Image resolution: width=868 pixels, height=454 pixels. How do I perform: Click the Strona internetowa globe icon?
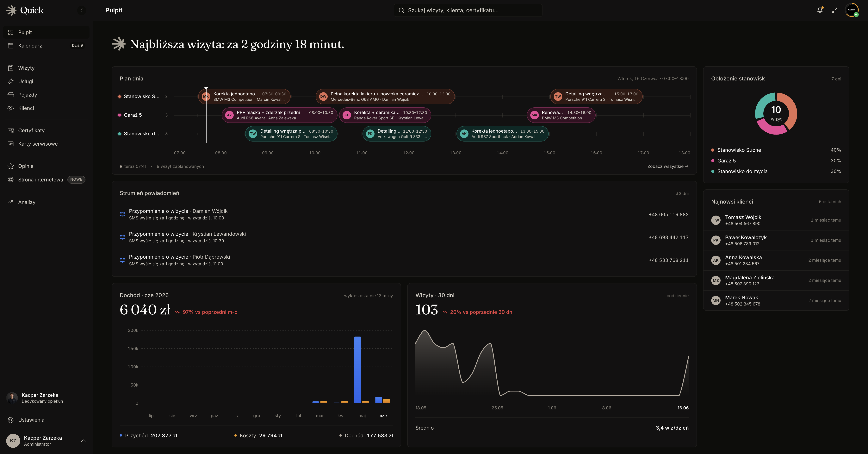tap(11, 180)
